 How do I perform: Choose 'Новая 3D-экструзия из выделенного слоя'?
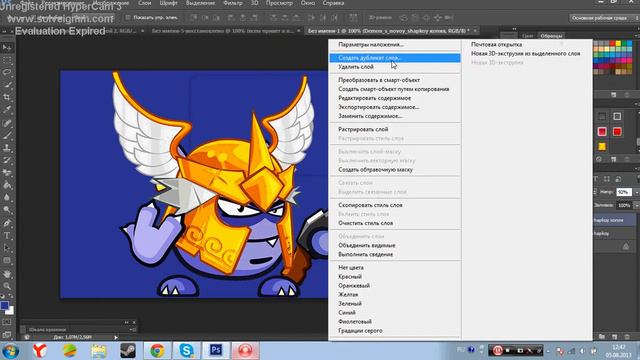click(x=527, y=53)
